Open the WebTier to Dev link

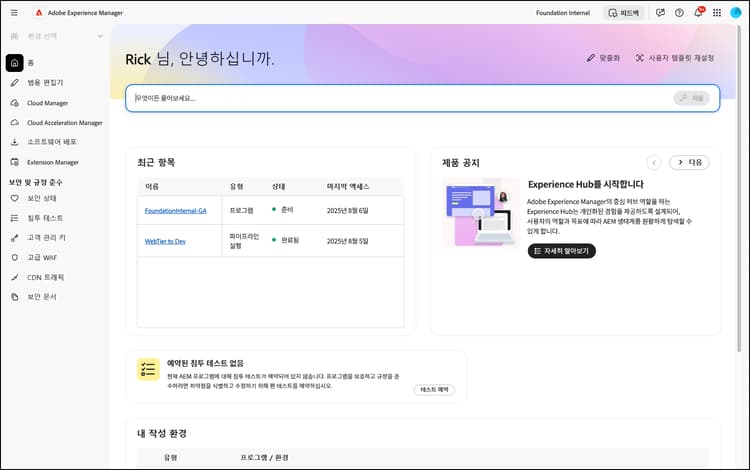pos(165,241)
